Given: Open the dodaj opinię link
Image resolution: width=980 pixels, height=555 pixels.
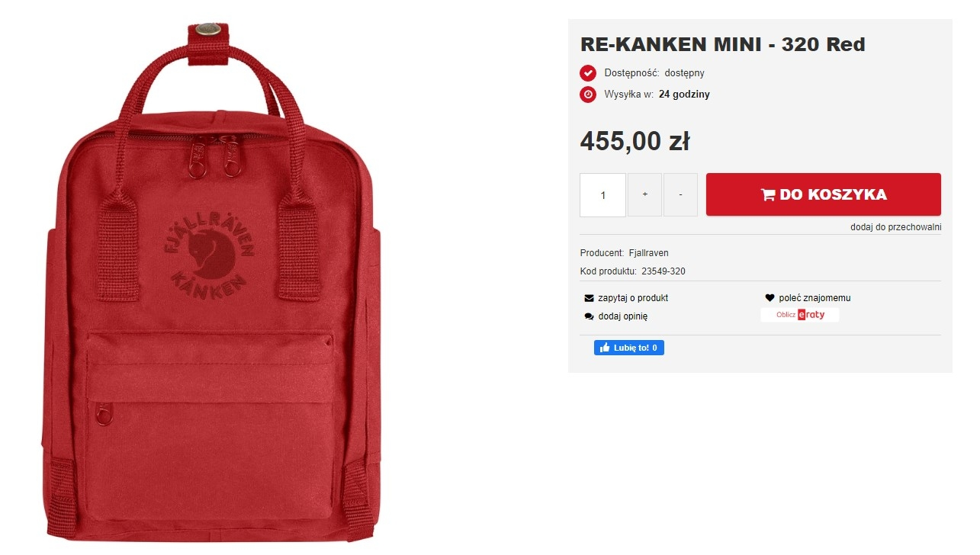Looking at the screenshot, I should [623, 316].
